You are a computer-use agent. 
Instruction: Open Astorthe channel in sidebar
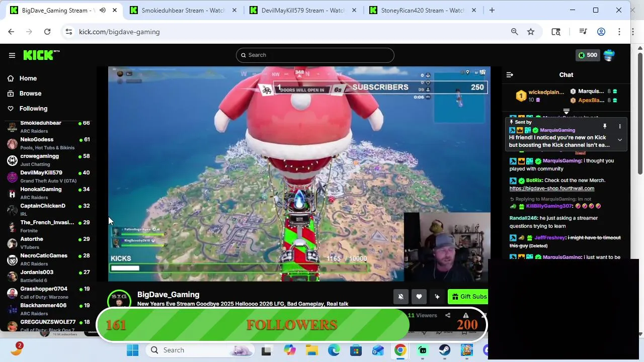tap(47, 243)
